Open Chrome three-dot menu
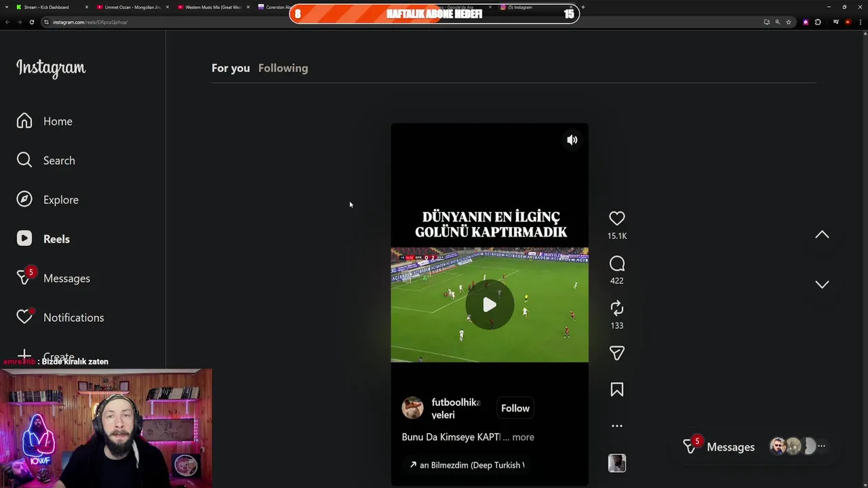This screenshot has height=488, width=868. (861, 22)
